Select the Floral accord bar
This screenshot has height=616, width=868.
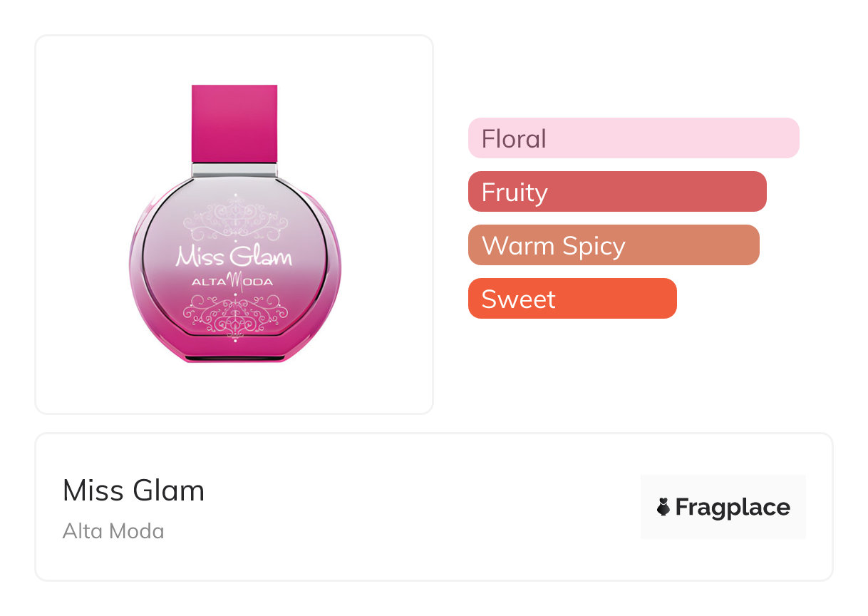[x=633, y=138]
